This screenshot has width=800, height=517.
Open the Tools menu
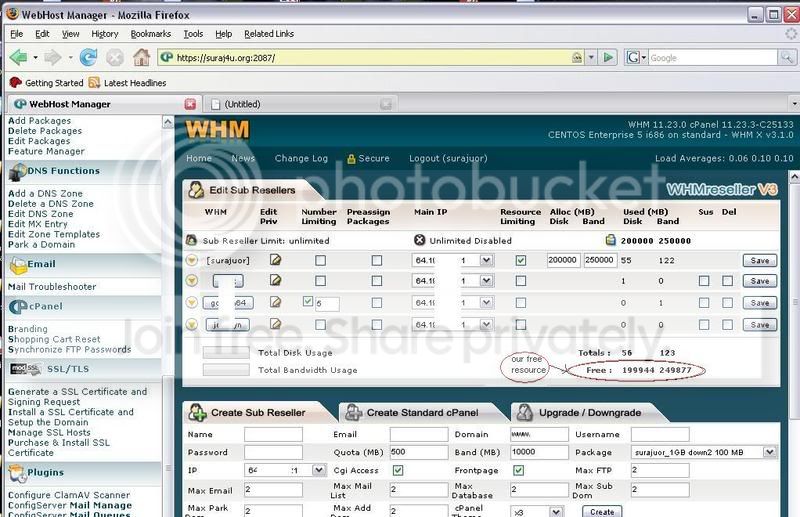(x=193, y=34)
